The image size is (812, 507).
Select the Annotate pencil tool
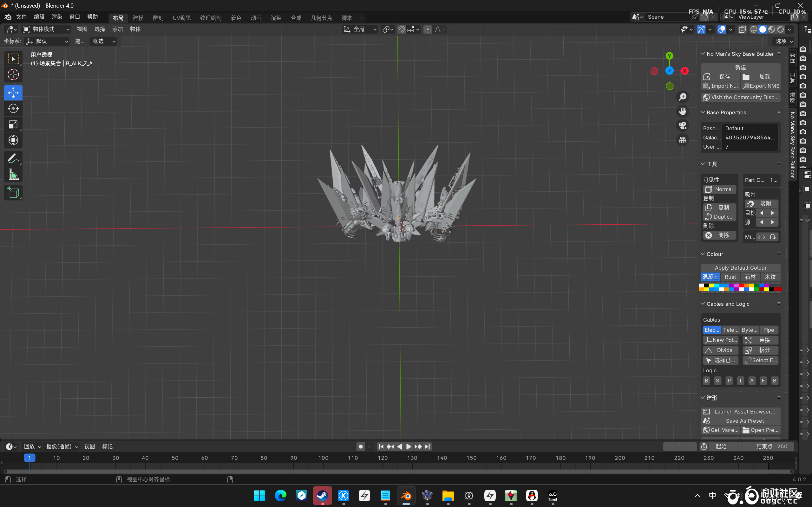13,158
